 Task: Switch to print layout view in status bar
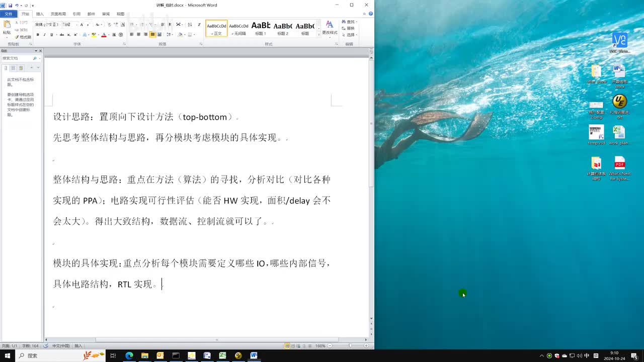(287, 346)
